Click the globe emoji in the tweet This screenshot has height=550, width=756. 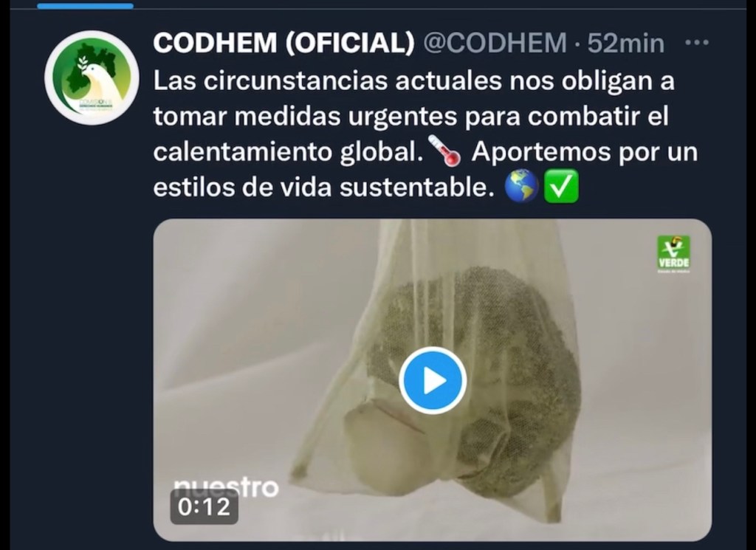(x=520, y=187)
